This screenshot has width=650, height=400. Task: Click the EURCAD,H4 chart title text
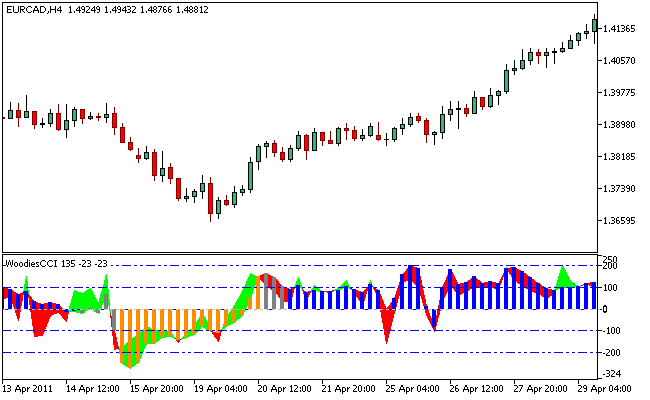(x=34, y=10)
